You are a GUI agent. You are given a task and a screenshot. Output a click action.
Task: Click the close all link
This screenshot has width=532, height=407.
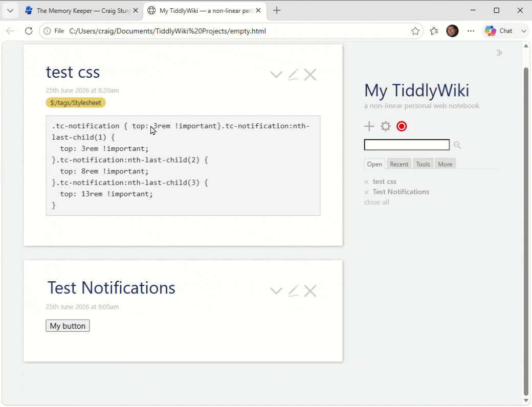[x=376, y=202]
